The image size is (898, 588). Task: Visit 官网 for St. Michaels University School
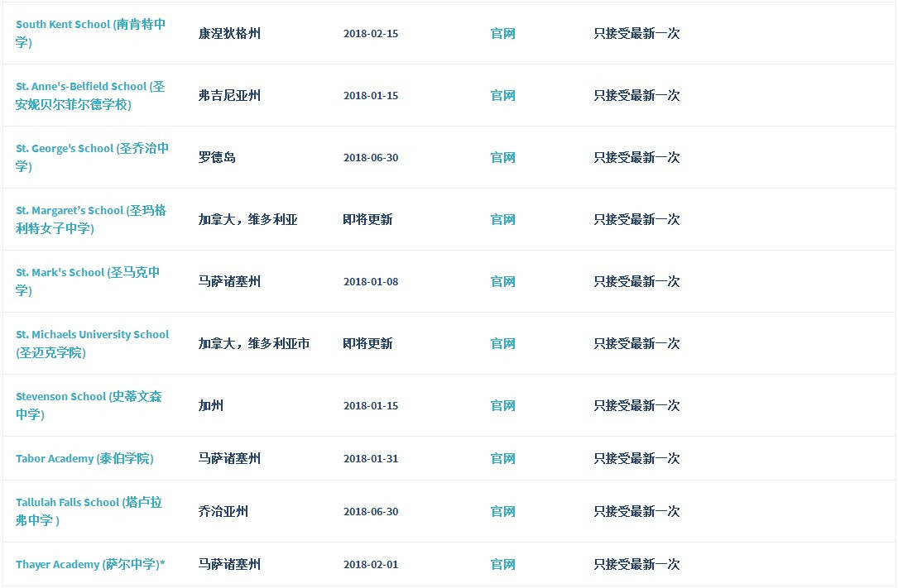pyautogui.click(x=503, y=344)
